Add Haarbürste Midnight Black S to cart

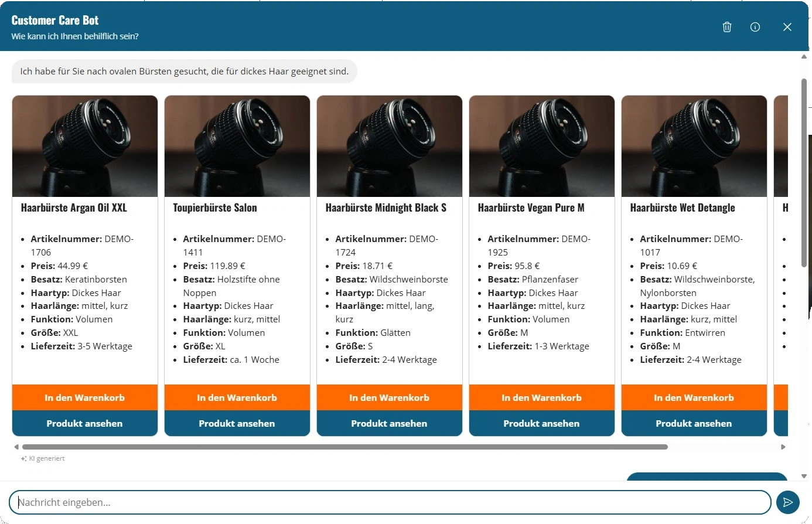click(x=389, y=397)
